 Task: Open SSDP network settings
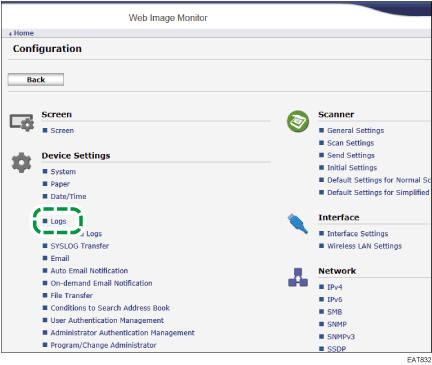[x=336, y=349]
